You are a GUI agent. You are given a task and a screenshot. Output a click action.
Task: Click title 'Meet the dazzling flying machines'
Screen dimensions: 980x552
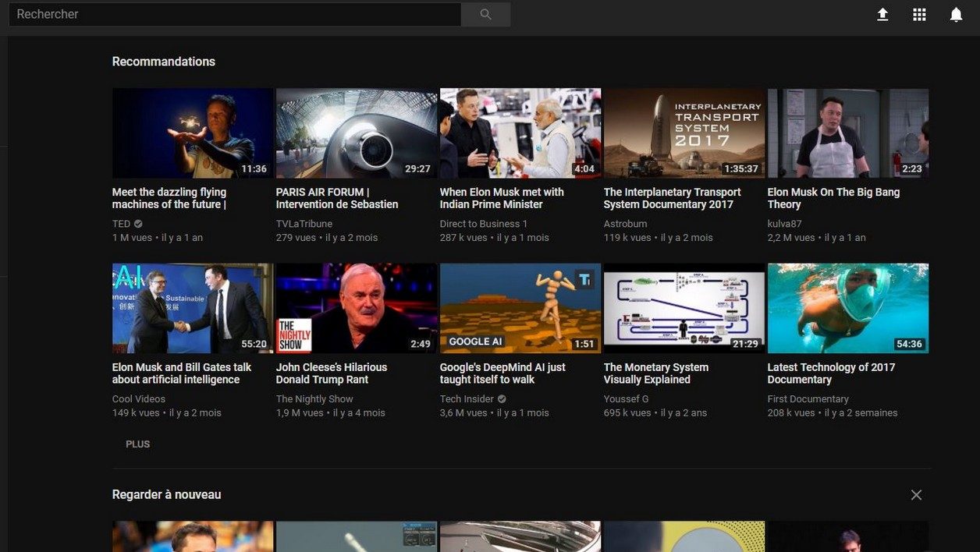coord(169,198)
